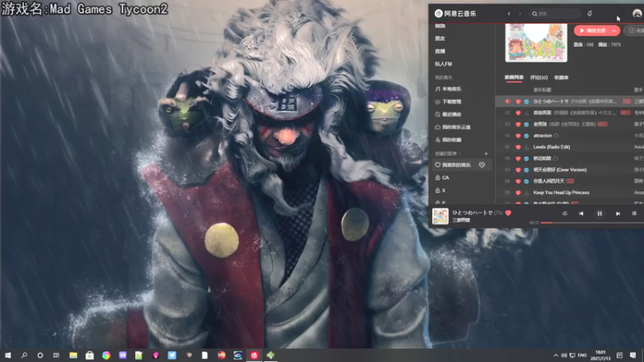
Task: Unlike the ひとつのハートで row heart
Action: pyautogui.click(x=518, y=101)
